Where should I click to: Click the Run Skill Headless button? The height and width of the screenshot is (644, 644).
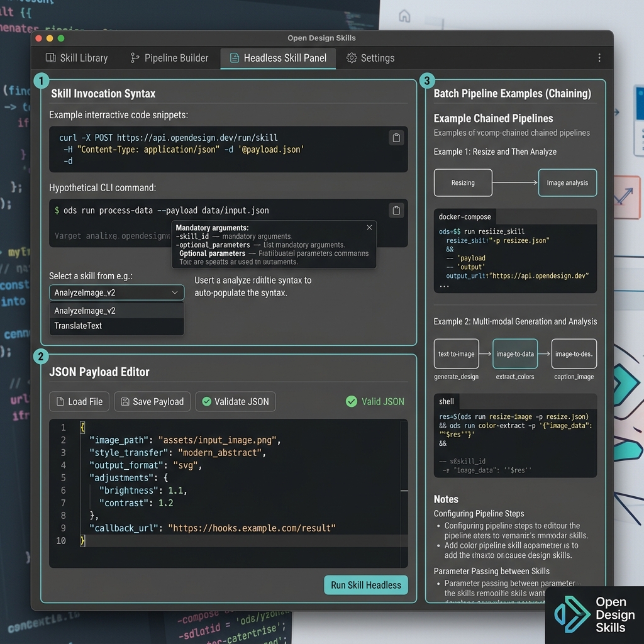[x=366, y=585]
